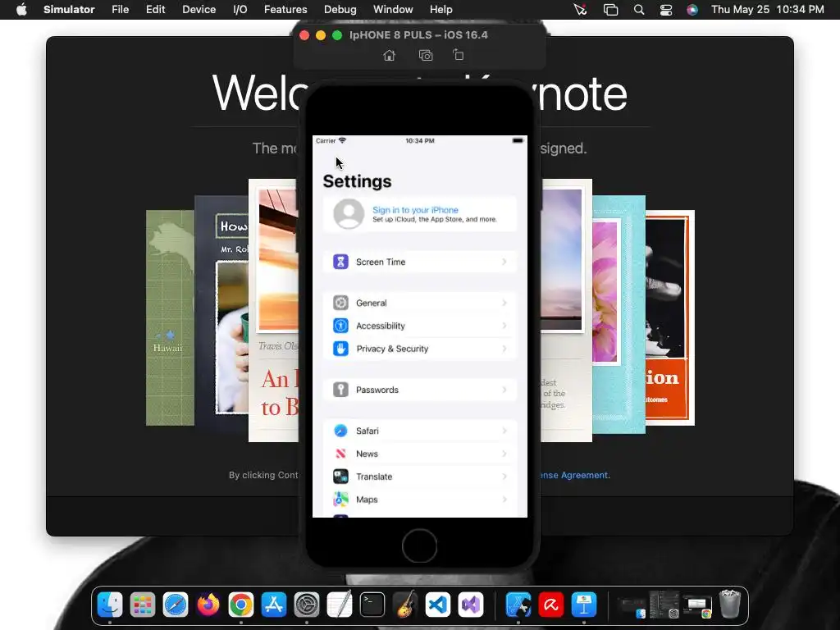Open Safari from the Dock

click(x=176, y=605)
